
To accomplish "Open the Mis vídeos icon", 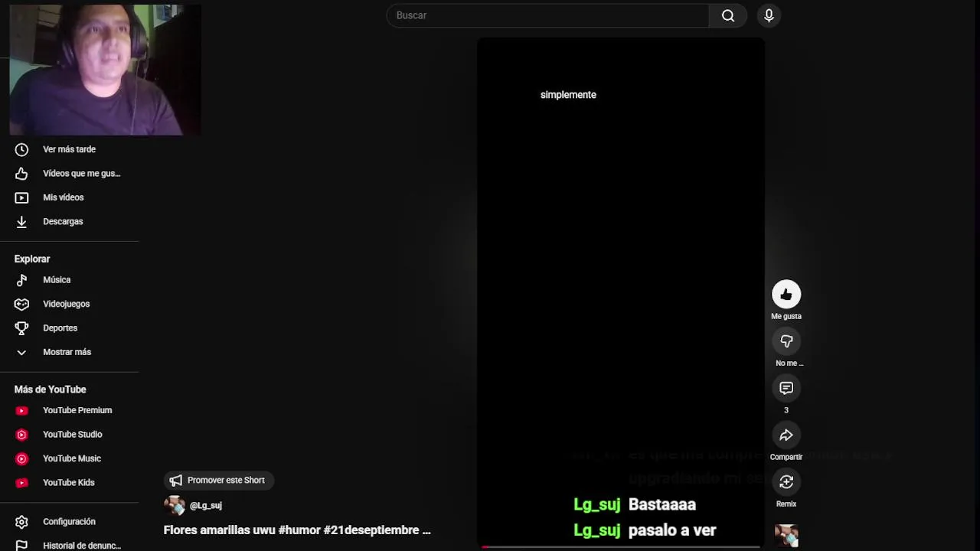I will [x=21, y=197].
